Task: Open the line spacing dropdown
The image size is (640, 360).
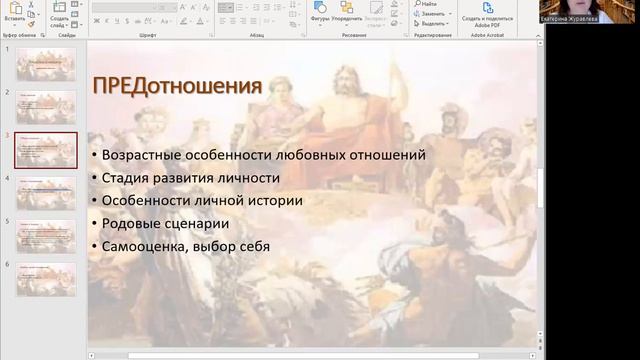Action: (x=280, y=8)
